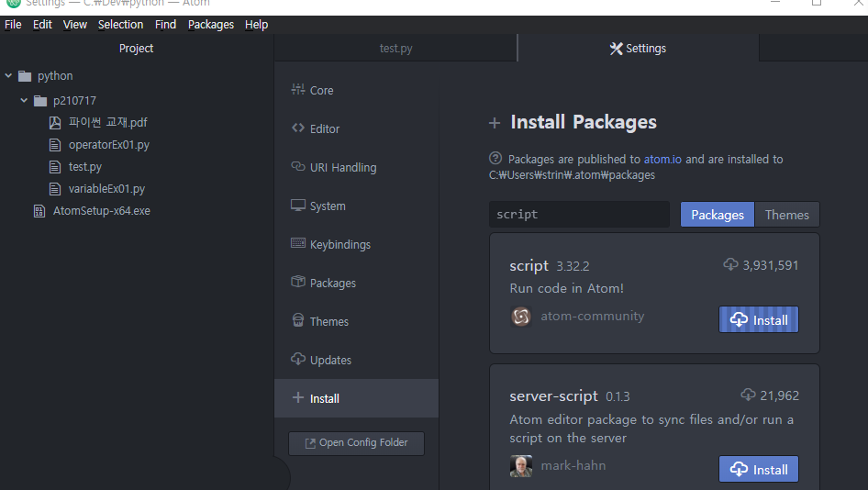
Task: Click the script package download count icon
Action: pyautogui.click(x=730, y=264)
